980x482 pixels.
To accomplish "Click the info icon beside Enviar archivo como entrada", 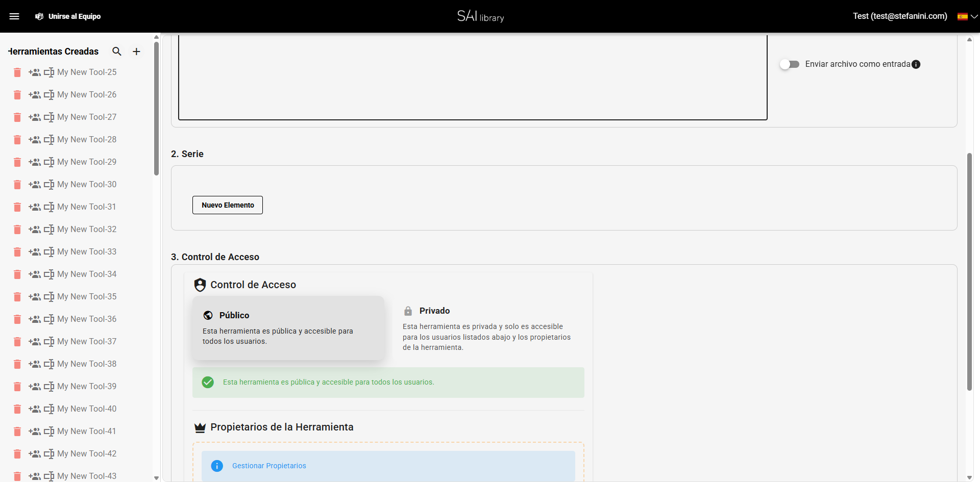I will [916, 64].
